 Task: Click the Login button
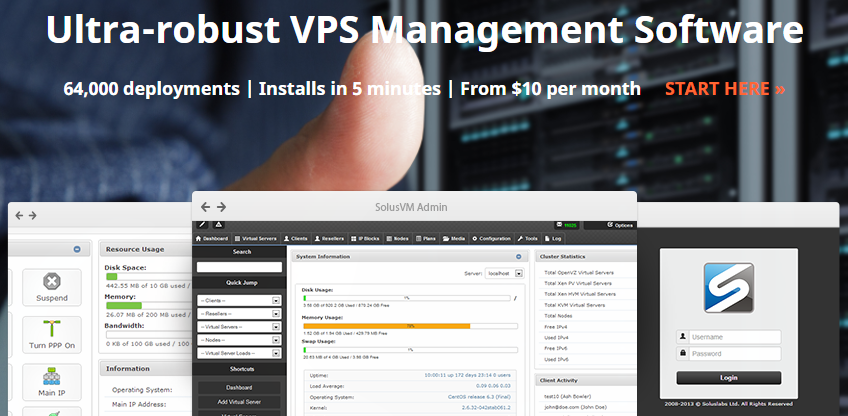click(728, 378)
